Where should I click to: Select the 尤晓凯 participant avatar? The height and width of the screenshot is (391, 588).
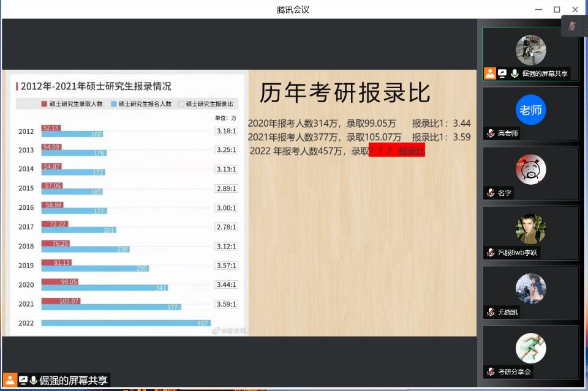pos(530,289)
